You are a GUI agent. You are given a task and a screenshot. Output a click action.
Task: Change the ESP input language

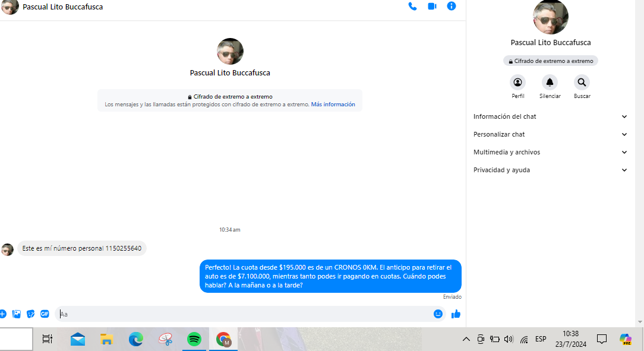541,339
